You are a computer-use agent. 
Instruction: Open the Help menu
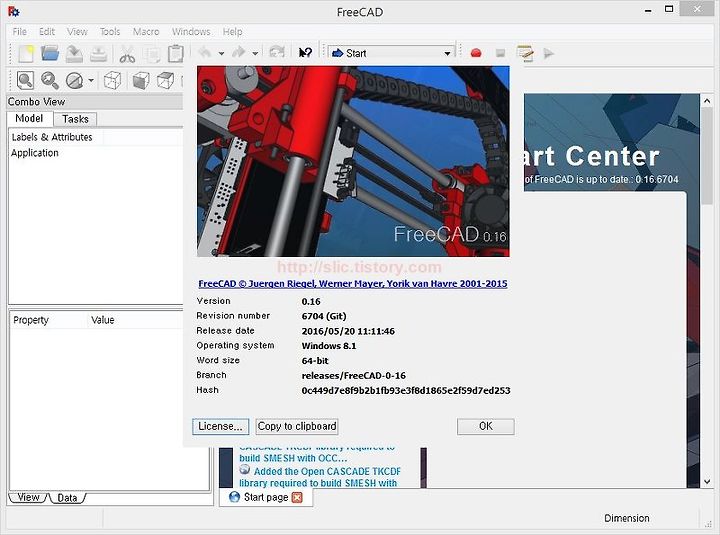[232, 32]
